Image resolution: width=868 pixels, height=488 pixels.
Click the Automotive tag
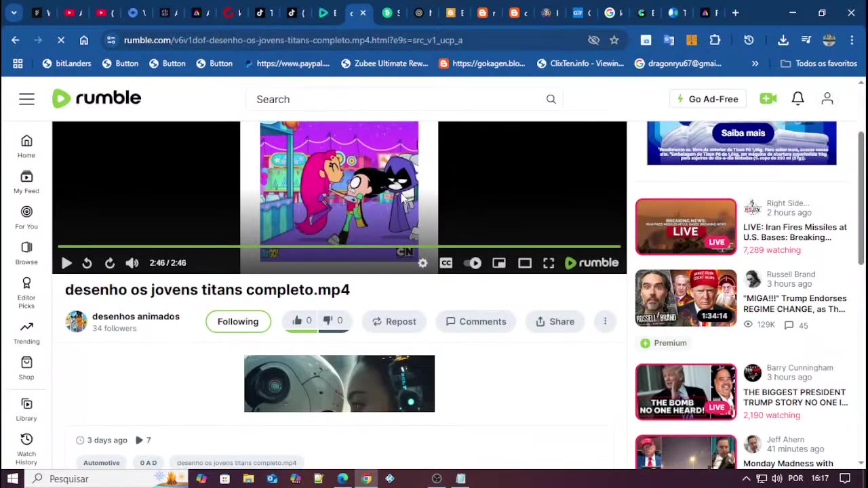pyautogui.click(x=102, y=462)
